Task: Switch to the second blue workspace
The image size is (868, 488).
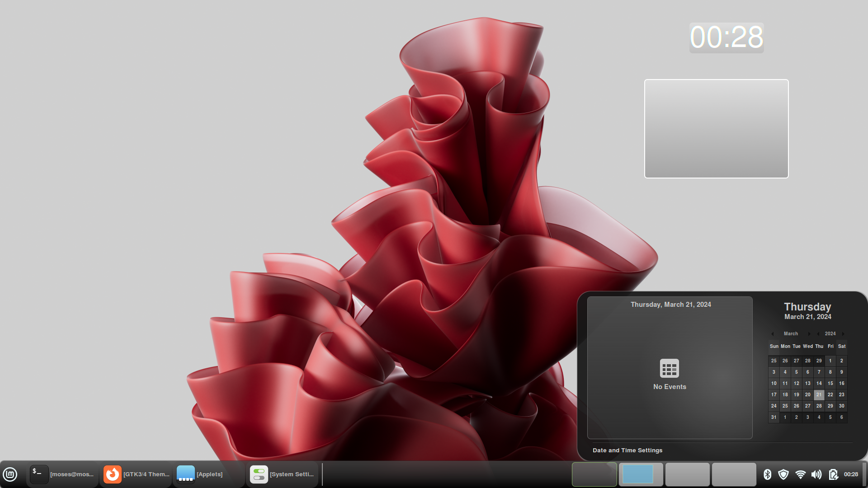Action: coord(641,474)
